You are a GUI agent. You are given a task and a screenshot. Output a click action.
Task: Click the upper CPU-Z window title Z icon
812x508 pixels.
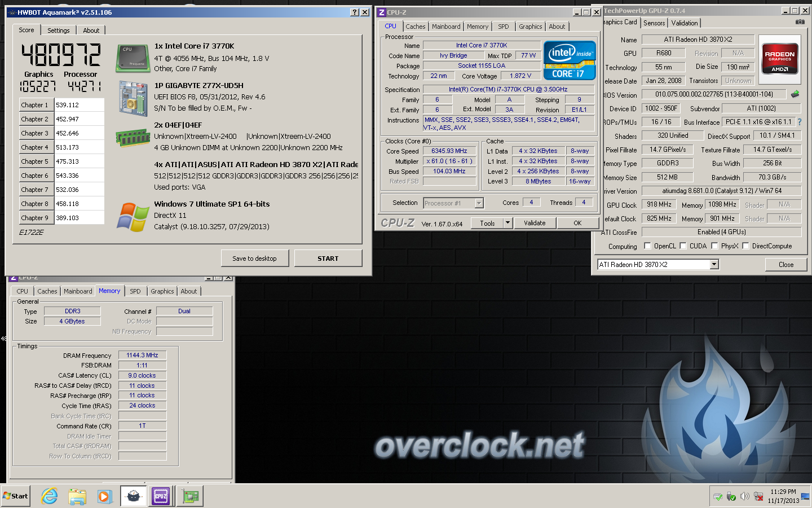381,12
